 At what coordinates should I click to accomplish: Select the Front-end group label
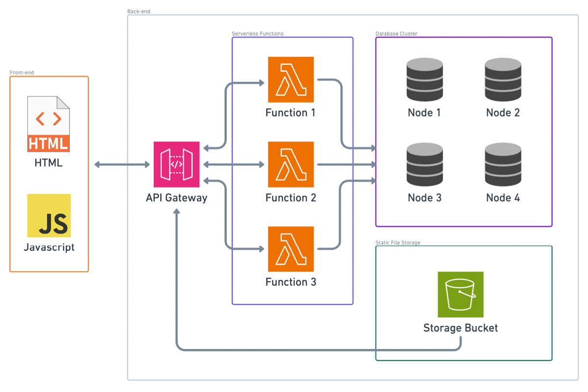click(x=22, y=73)
